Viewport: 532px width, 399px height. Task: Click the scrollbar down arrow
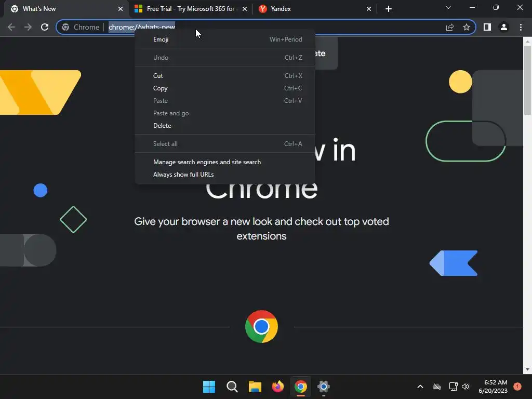(528, 369)
